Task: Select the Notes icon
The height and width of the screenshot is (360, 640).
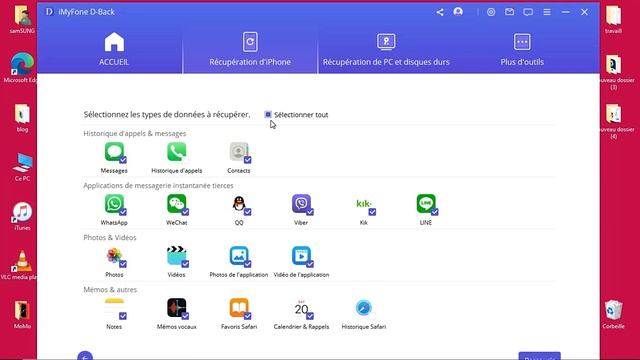Action: point(114,308)
